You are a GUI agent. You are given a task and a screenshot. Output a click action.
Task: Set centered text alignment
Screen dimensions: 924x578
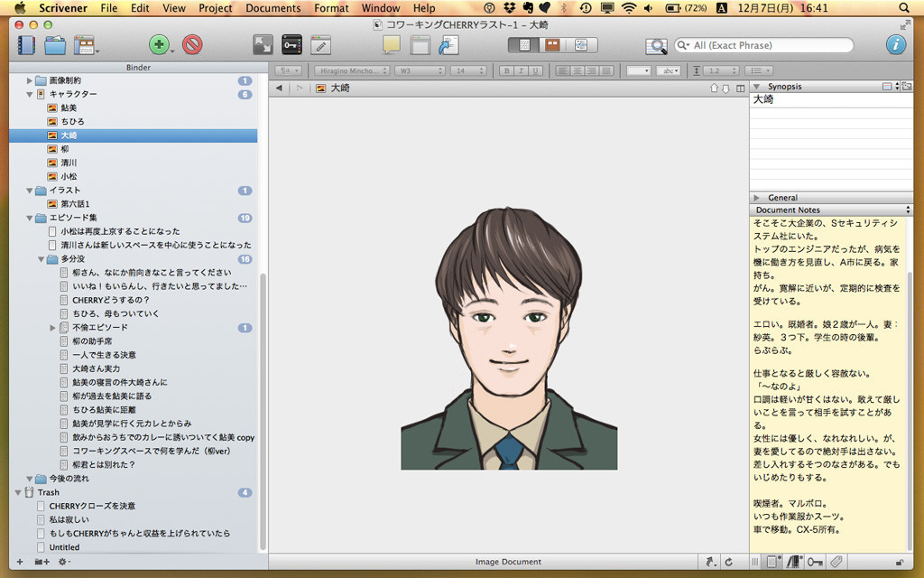pos(577,70)
